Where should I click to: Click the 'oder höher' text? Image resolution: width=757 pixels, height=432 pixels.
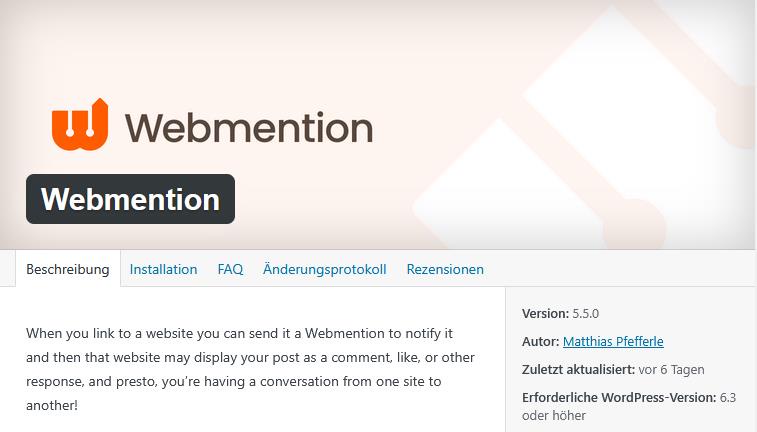tap(554, 415)
